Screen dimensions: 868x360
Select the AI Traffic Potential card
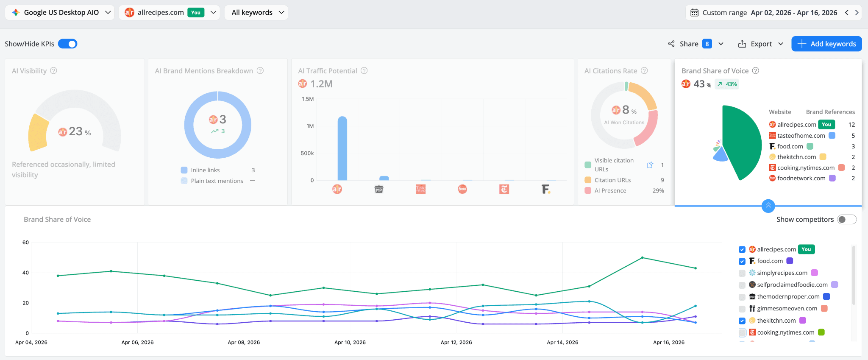click(432, 132)
